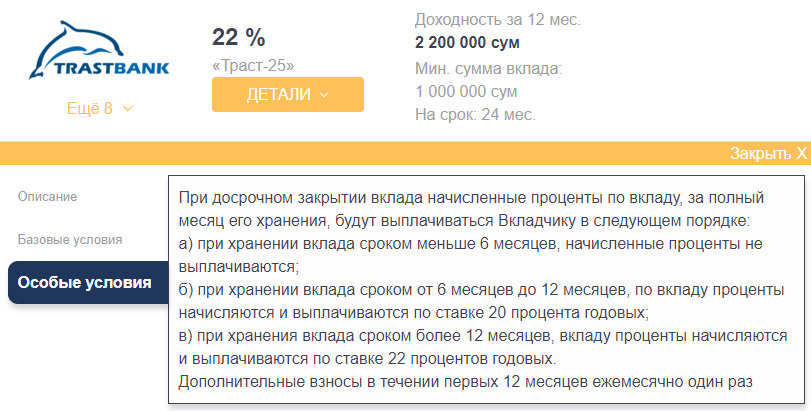Click the "Доходность за 12 мес." label
Viewport: 811px width, 411px height.
[x=497, y=20]
